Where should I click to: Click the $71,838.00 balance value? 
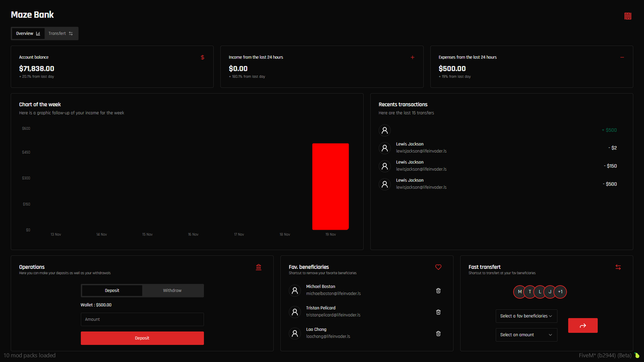coord(37,68)
